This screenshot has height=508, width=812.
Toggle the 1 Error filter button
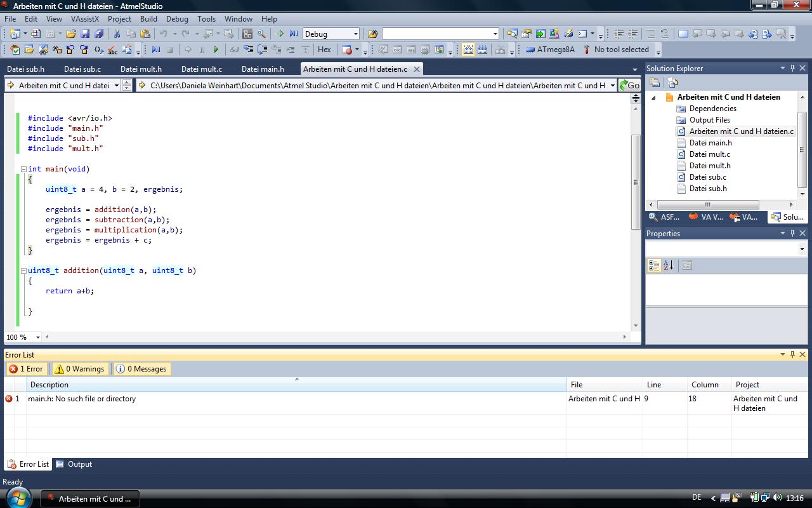[26, 369]
